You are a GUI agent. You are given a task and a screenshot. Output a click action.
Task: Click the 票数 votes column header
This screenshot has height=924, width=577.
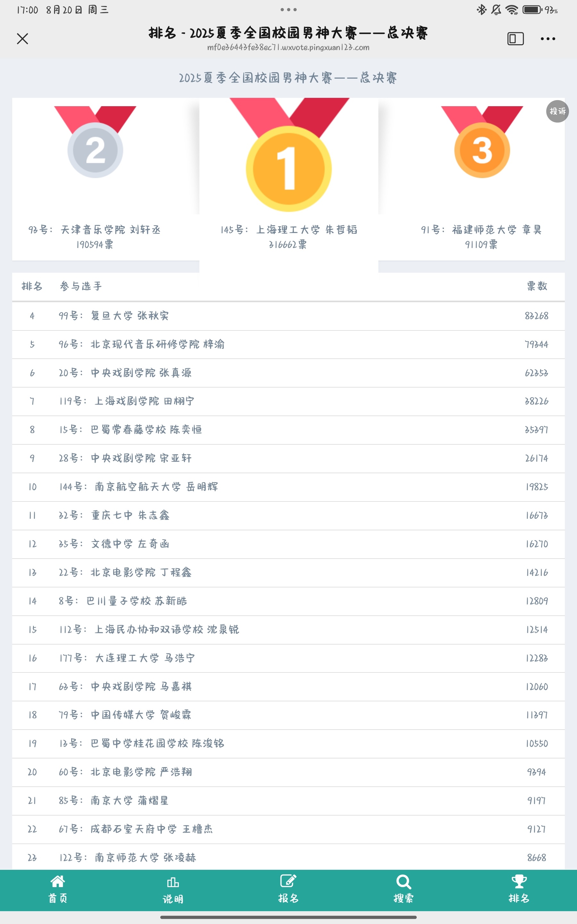(537, 286)
